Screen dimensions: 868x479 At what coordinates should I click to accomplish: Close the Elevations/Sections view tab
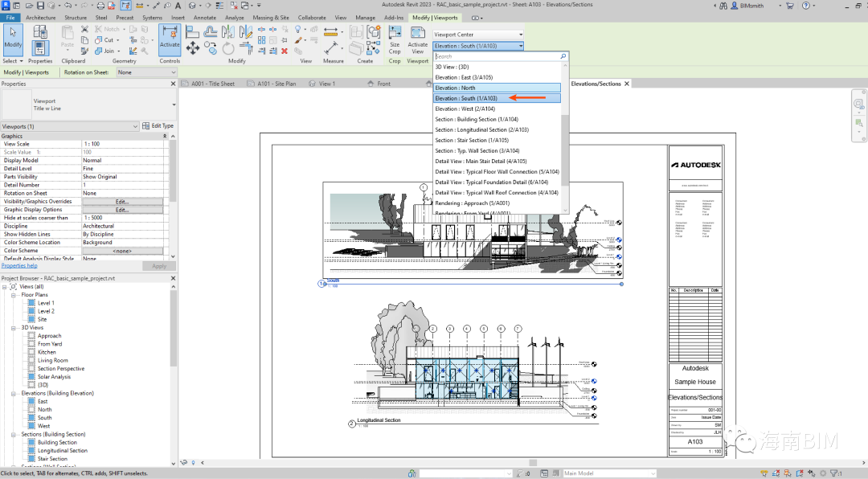[x=627, y=84]
